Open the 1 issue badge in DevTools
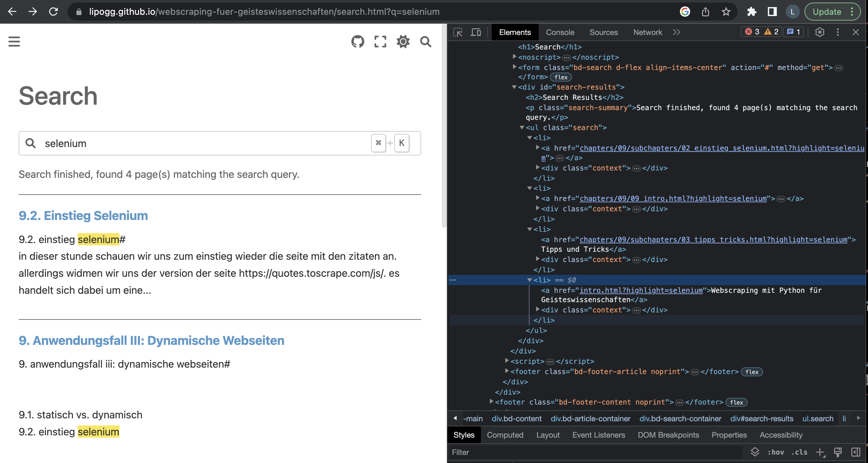Viewport: 868px width, 463px height. point(794,32)
